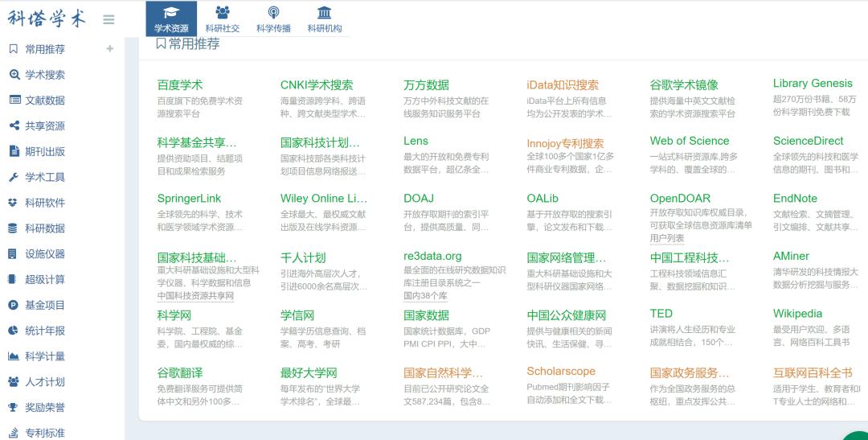Open the re3data.org link
This screenshot has width=868, height=440.
click(x=432, y=256)
